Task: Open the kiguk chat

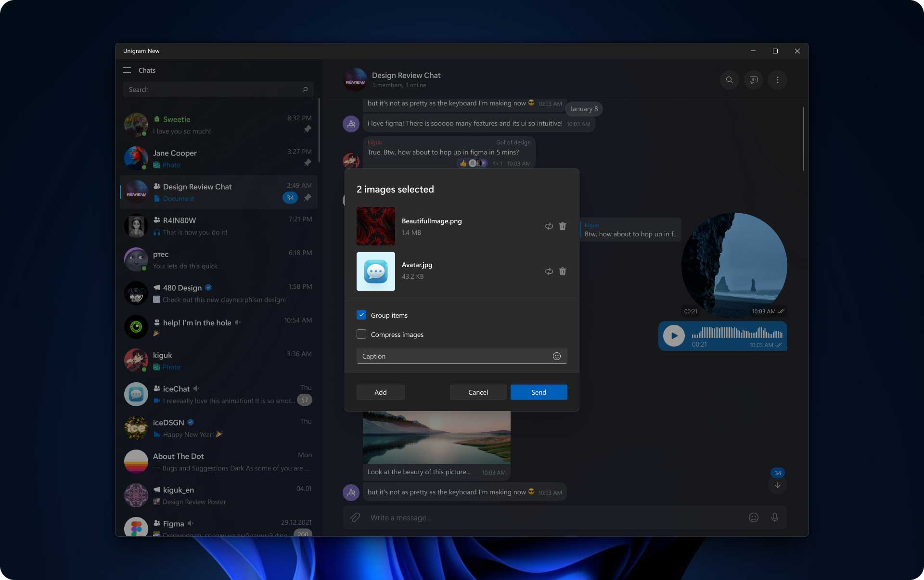Action: [x=218, y=361]
